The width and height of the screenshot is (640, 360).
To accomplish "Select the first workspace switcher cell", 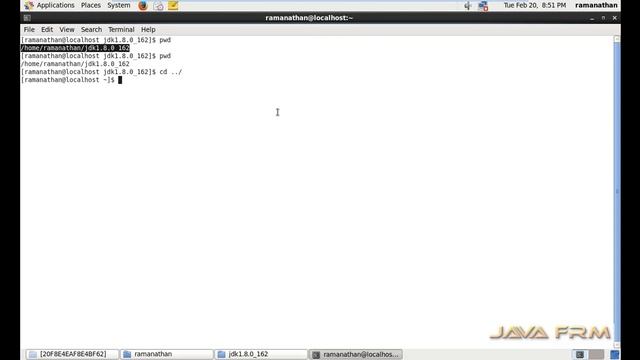I will pyautogui.click(x=580, y=354).
